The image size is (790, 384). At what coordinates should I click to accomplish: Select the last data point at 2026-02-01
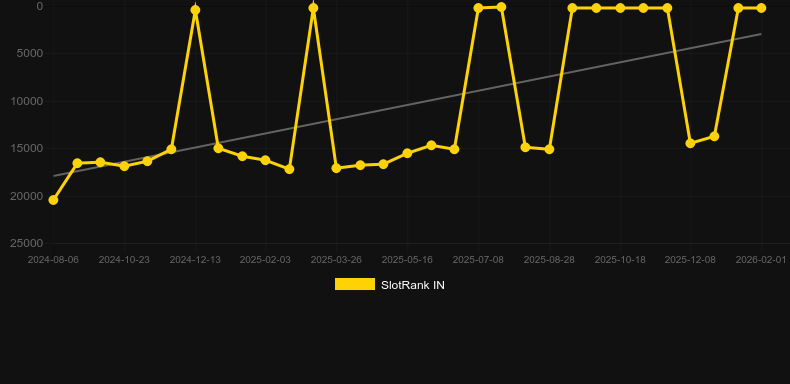point(761,8)
